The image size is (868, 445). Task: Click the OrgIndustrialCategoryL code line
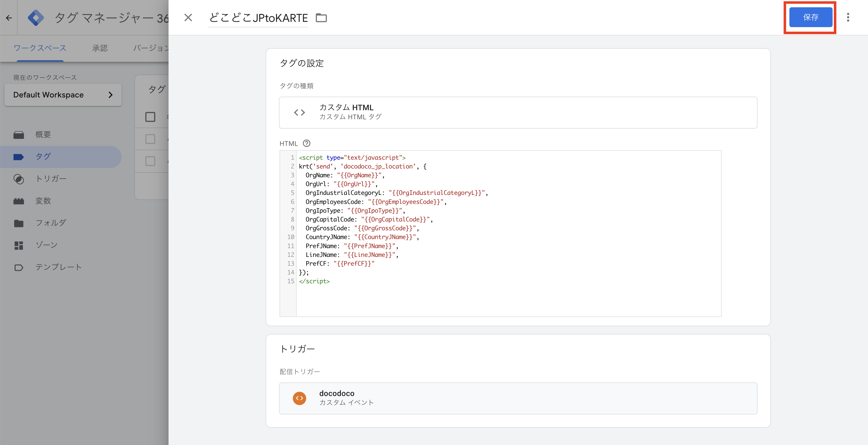(397, 193)
